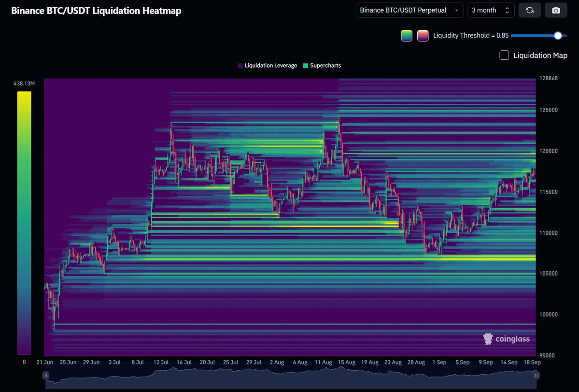Select the green-purple gradient color scheme

[x=406, y=35]
